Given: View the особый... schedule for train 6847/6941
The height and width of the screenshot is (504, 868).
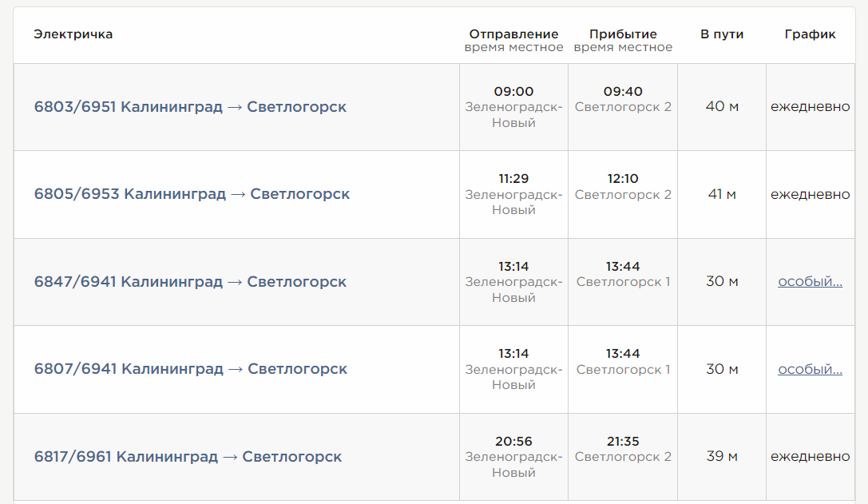Looking at the screenshot, I should tap(809, 281).
